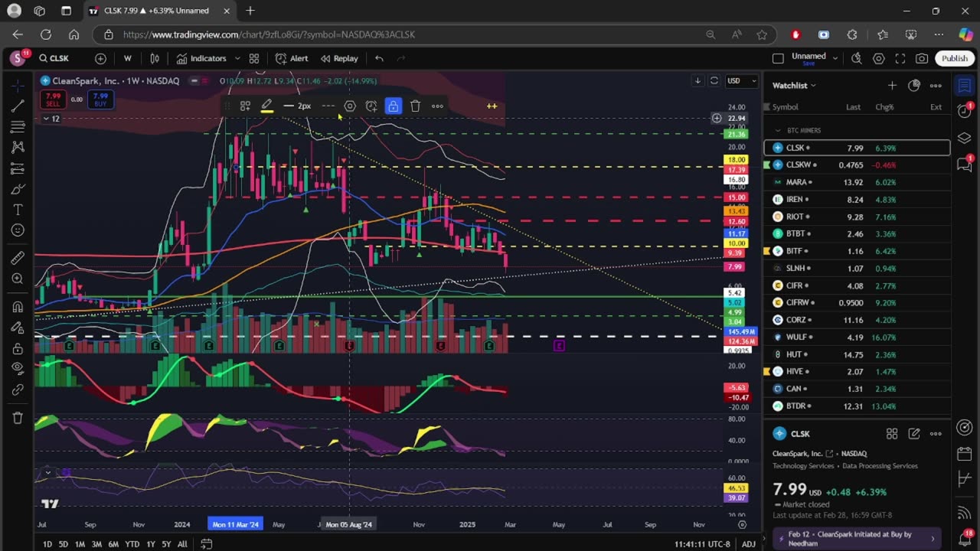Delete selected drawing via floating toolbar trash
Screen dimensions: 980x551
tap(415, 106)
